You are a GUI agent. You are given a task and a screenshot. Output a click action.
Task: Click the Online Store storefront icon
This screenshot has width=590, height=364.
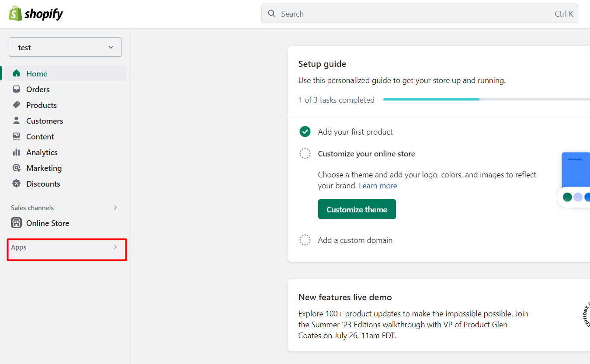click(x=17, y=223)
